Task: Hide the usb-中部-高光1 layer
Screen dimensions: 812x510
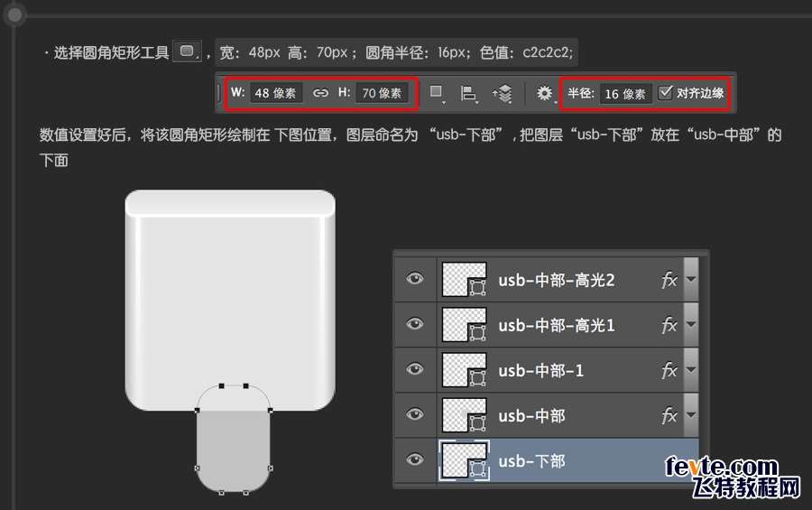Action: click(415, 324)
